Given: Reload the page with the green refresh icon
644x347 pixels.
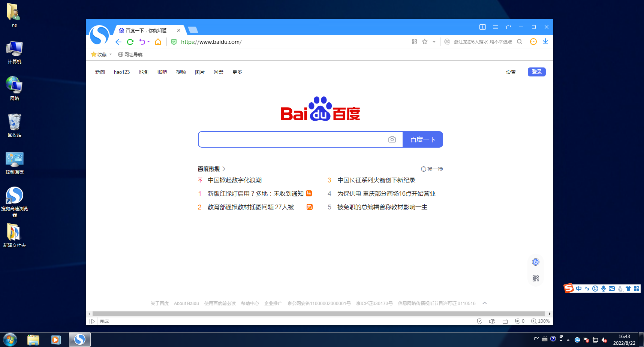Looking at the screenshot, I should 130,42.
